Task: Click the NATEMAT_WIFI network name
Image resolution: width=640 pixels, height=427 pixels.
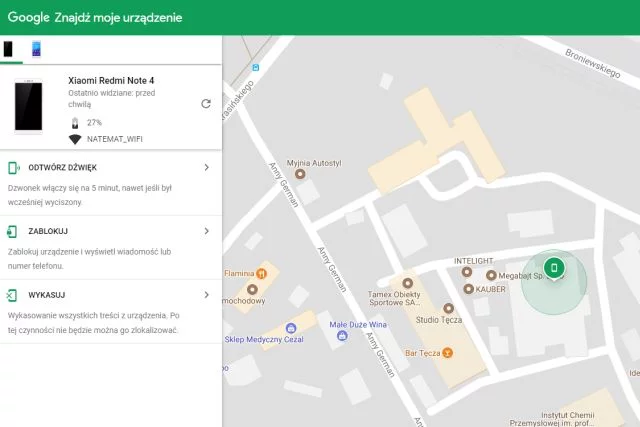Action: pyautogui.click(x=115, y=139)
